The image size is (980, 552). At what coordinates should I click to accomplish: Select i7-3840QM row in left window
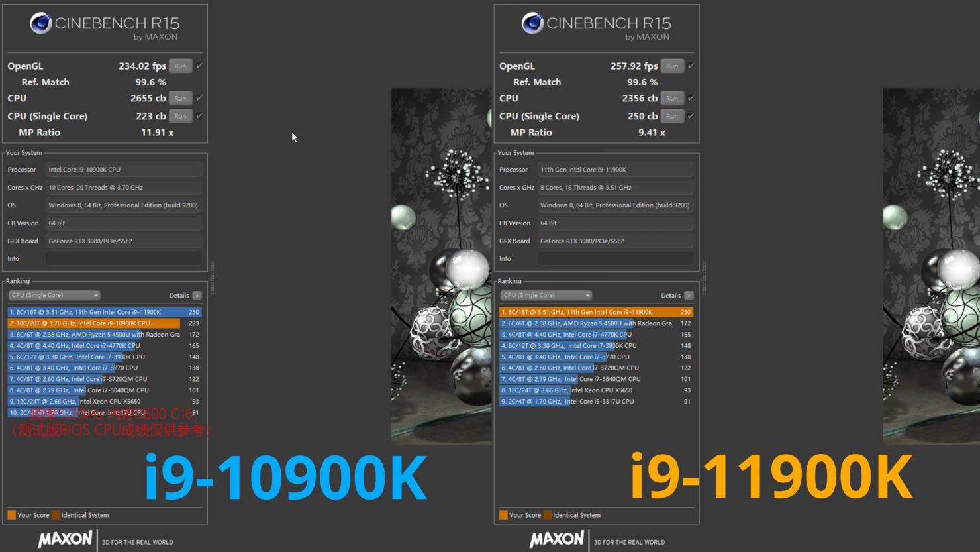[105, 390]
